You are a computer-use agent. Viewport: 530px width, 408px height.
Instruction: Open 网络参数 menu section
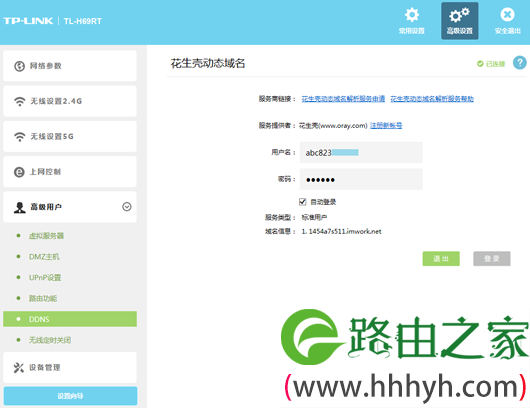[70, 66]
